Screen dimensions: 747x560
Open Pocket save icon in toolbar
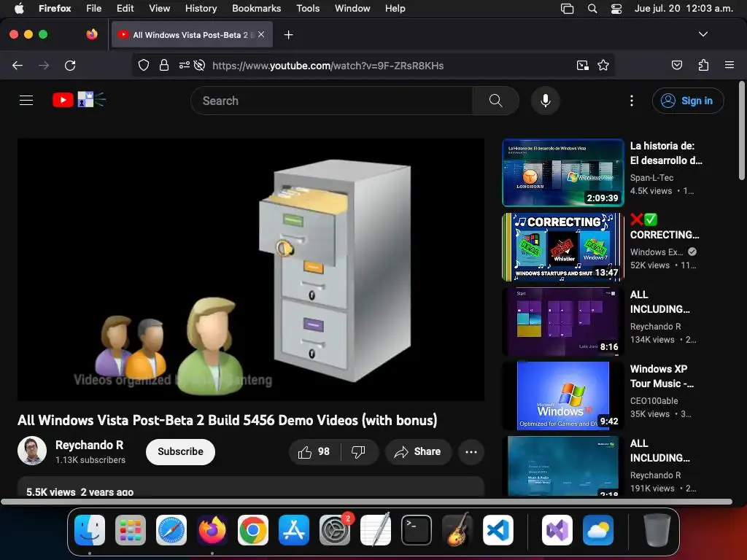point(677,65)
